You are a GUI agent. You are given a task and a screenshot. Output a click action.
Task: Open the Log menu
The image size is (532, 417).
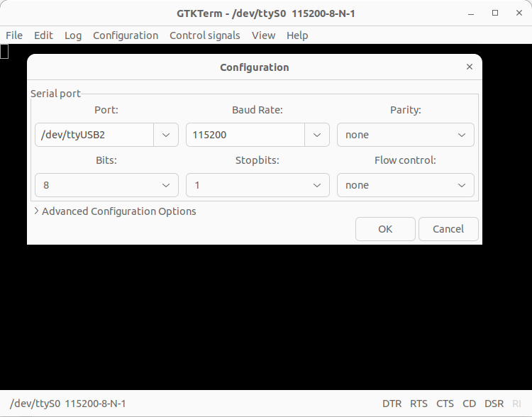pyautogui.click(x=73, y=35)
